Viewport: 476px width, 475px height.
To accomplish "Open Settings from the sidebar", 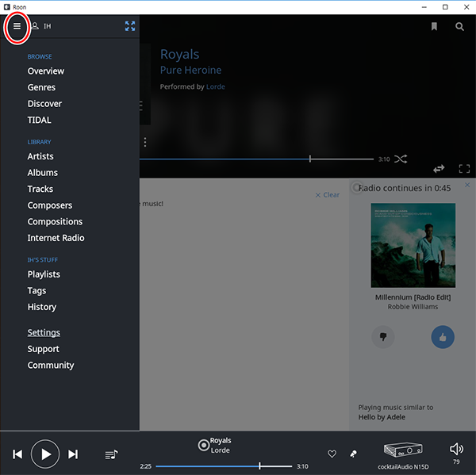I will coord(44,332).
